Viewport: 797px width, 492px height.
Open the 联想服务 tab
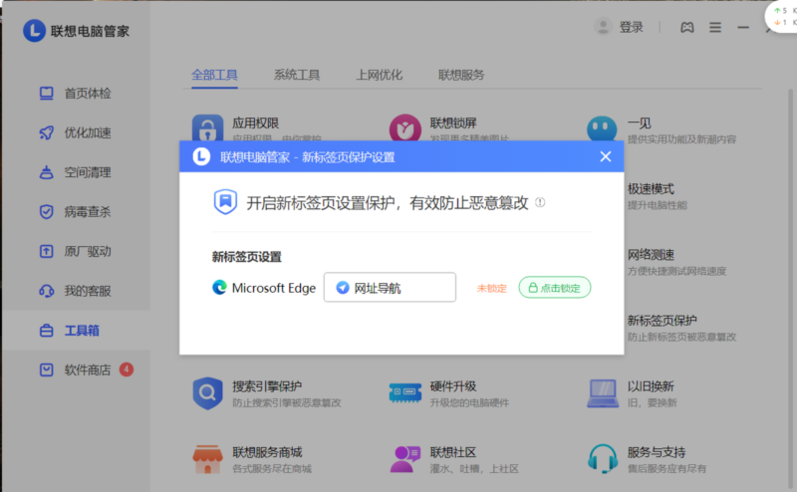(x=461, y=75)
